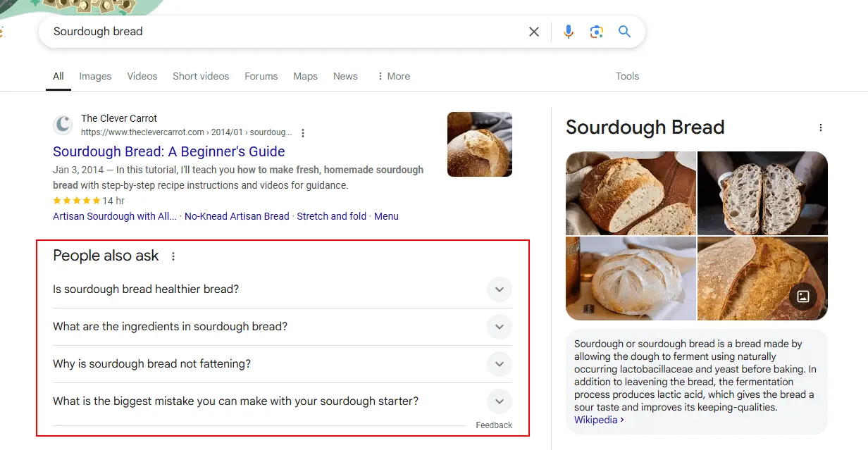Screen dimensions: 868x450
Task: Expand 'Is sourdough bread healthier bread?' question
Action: click(499, 289)
